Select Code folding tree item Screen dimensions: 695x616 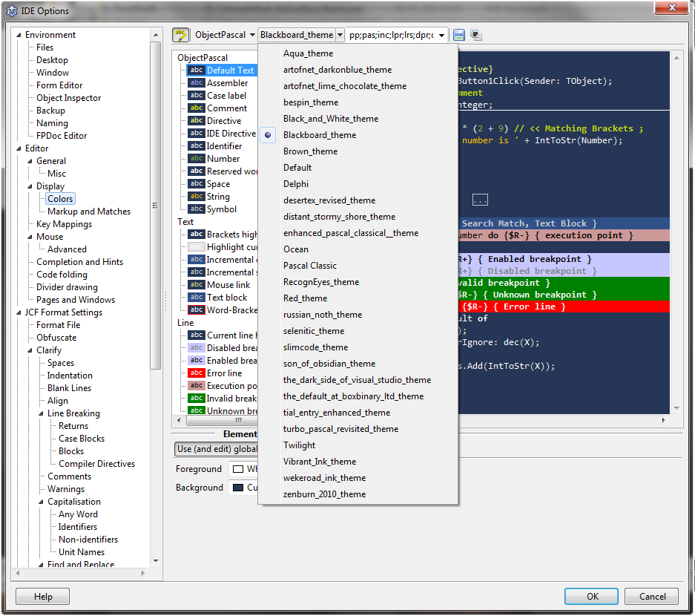(x=62, y=275)
